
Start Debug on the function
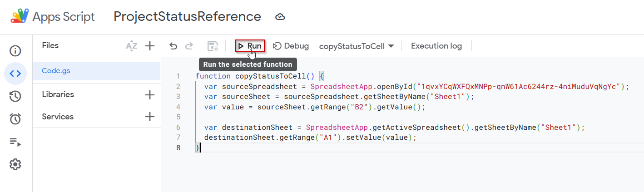(291, 46)
